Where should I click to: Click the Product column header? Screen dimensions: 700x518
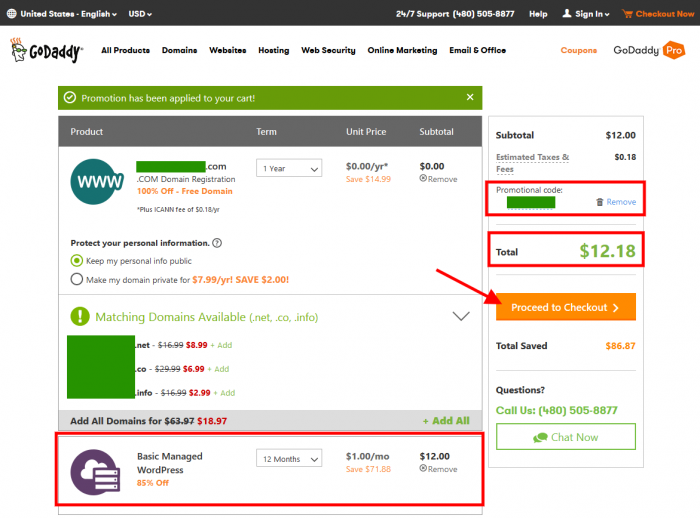coord(87,132)
